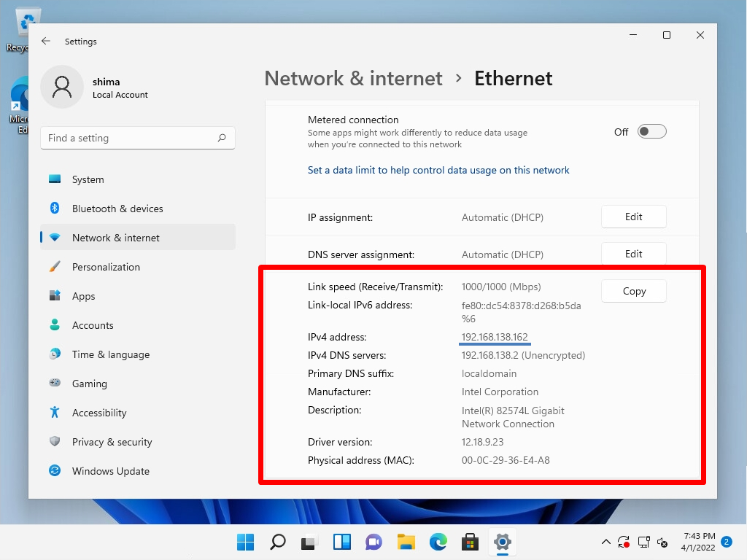Open Widgets from the taskbar
The image size is (747, 560).
(342, 542)
